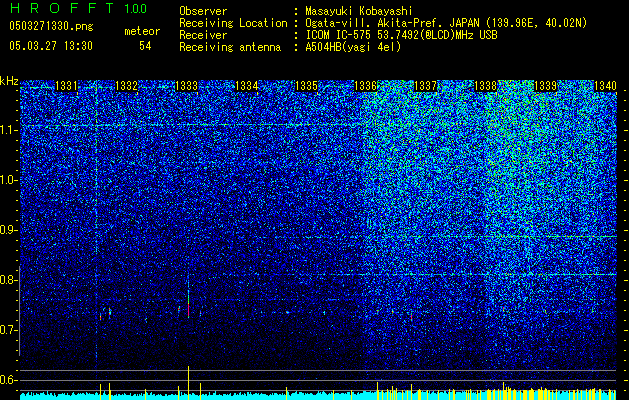Click time marker 1339
The width and height of the screenshot is (629, 400).
546,86
